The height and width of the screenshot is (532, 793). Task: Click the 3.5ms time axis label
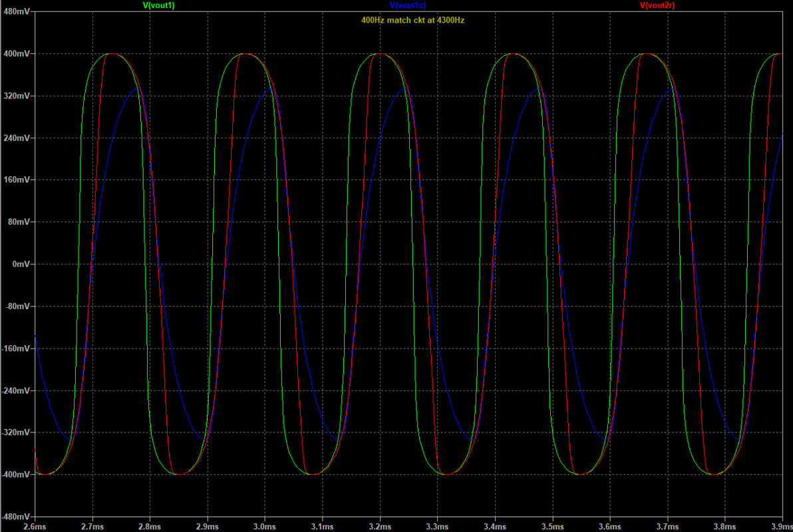click(x=553, y=527)
